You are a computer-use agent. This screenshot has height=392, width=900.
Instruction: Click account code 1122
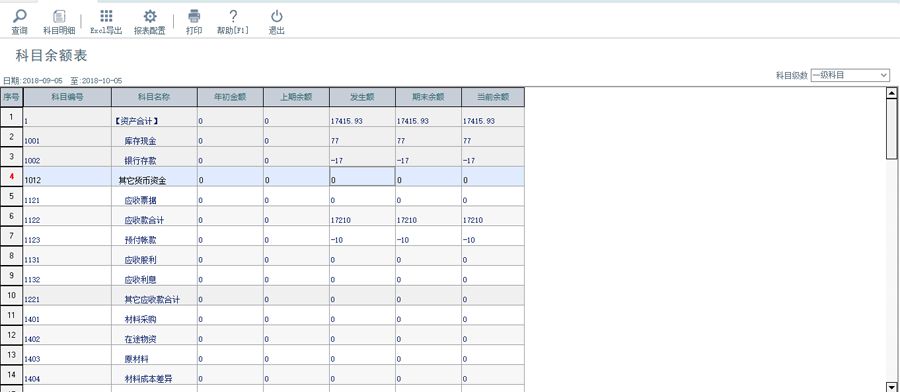point(32,220)
